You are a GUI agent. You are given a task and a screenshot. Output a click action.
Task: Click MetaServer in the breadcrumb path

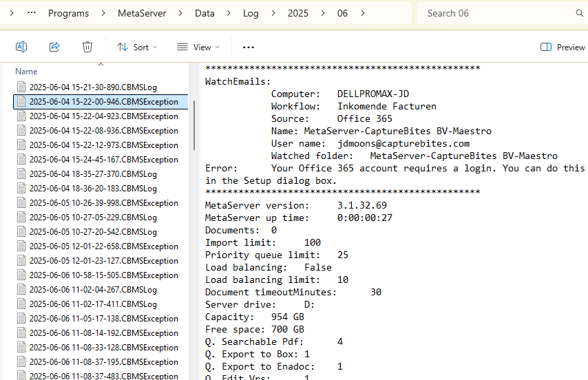142,13
